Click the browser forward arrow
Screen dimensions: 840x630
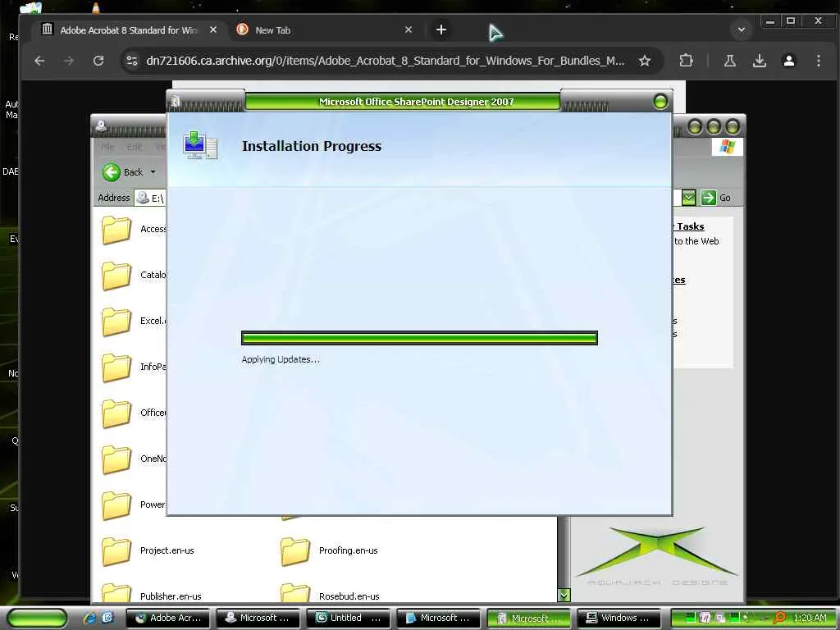click(69, 61)
